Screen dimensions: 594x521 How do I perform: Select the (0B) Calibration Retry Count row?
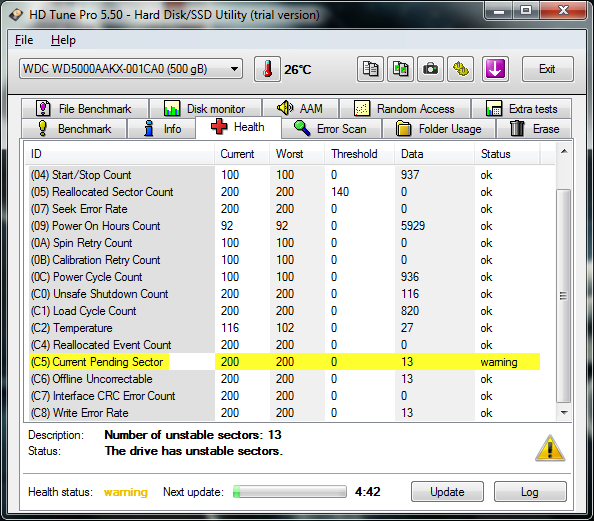tap(283, 260)
